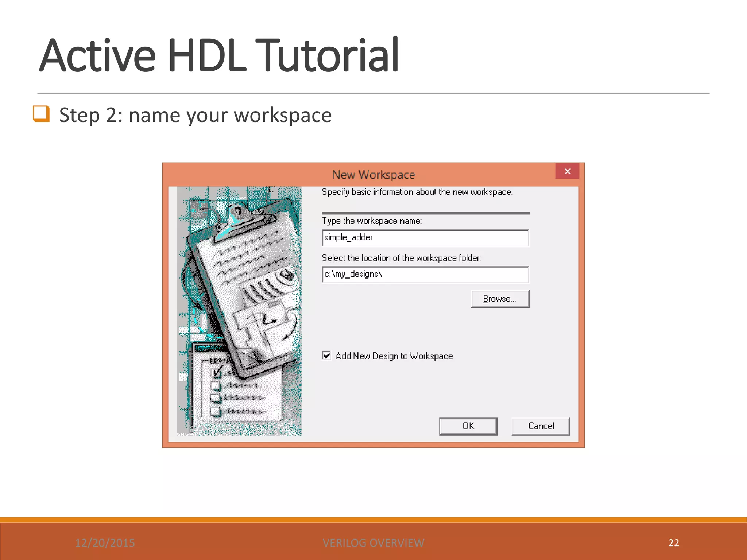
Task: Click the 12/20/2015 footer date
Action: [x=105, y=543]
